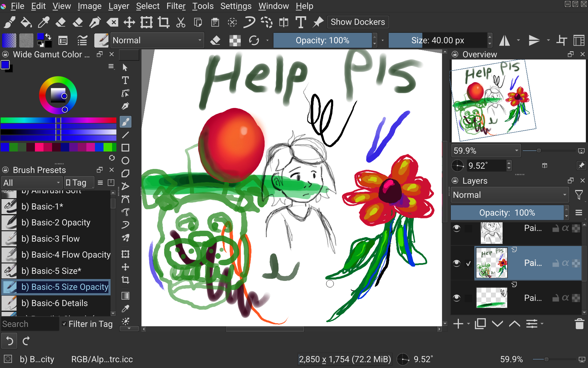Expand the All brush tag filter dropdown
The image size is (588, 368).
coord(32,183)
